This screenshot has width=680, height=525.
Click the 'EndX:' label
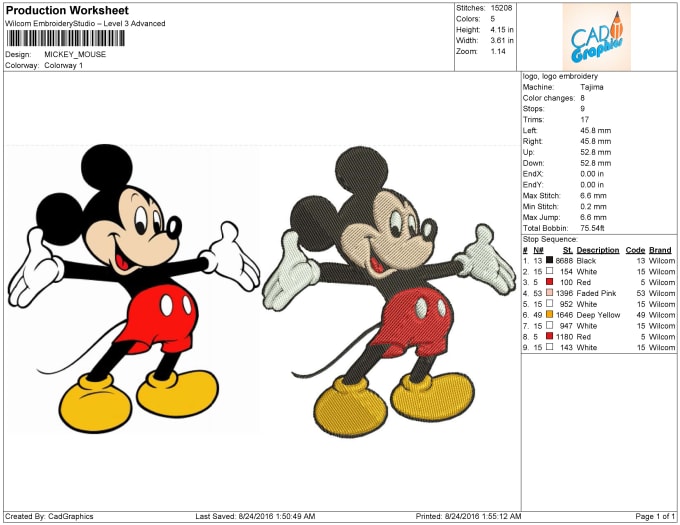533,174
